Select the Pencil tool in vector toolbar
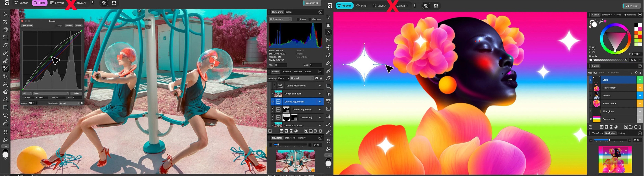 [328, 63]
